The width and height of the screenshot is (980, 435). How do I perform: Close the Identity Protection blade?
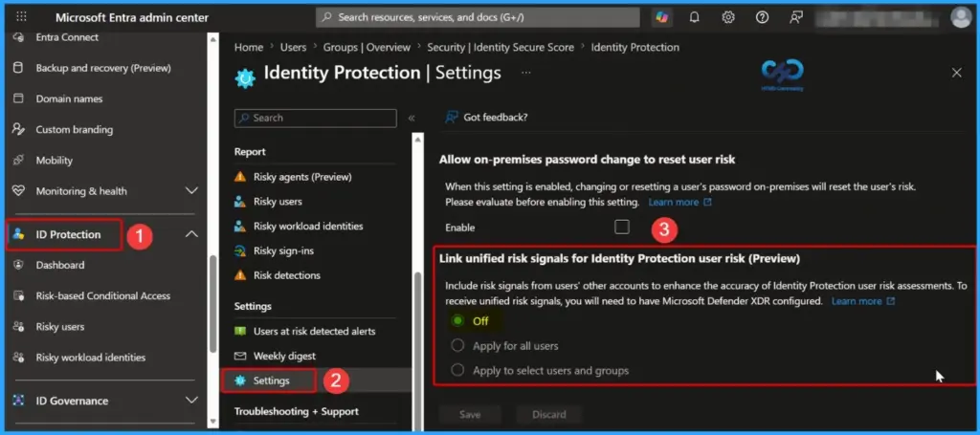tap(957, 73)
